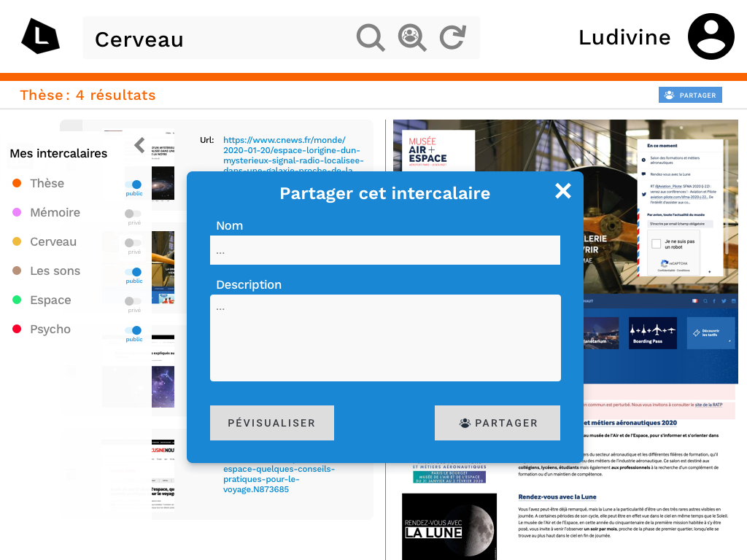Screen dimensions: 747x560
Task: Toggle Les sons public switch
Action: (x=133, y=272)
